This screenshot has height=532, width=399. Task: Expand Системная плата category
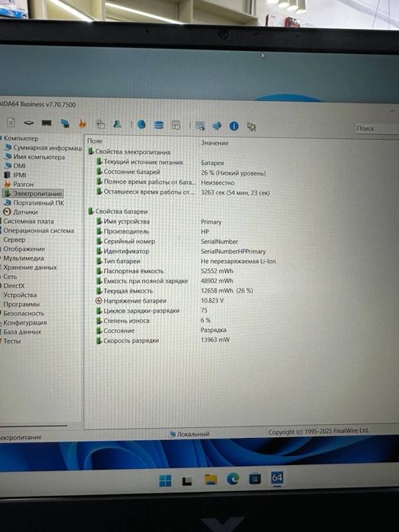(29, 221)
